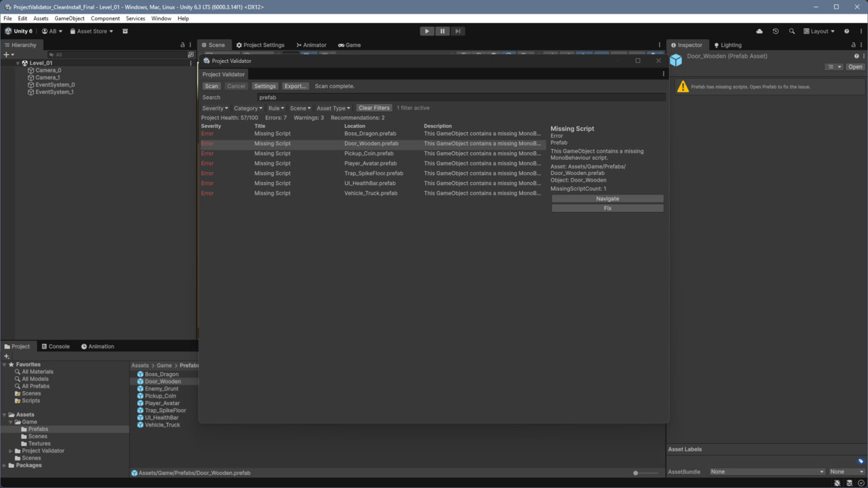Open the Layout dropdown
This screenshot has height=488, width=868.
819,31
